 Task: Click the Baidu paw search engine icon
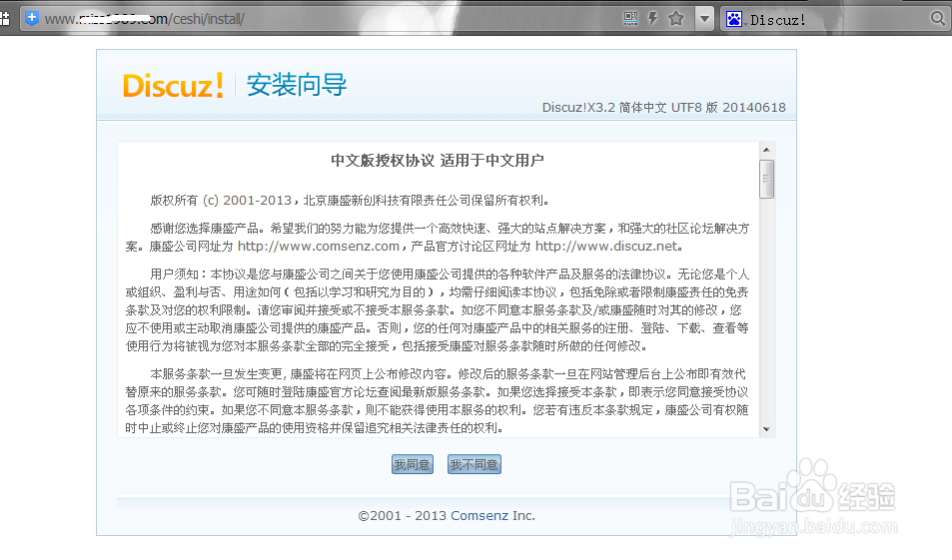[734, 19]
